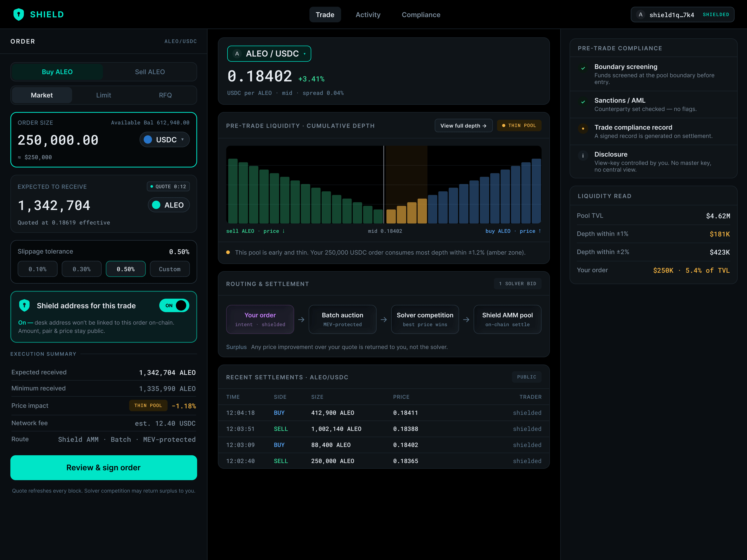The image size is (747, 560).
Task: Click the Shield AMM pool routing step
Action: coord(507,319)
